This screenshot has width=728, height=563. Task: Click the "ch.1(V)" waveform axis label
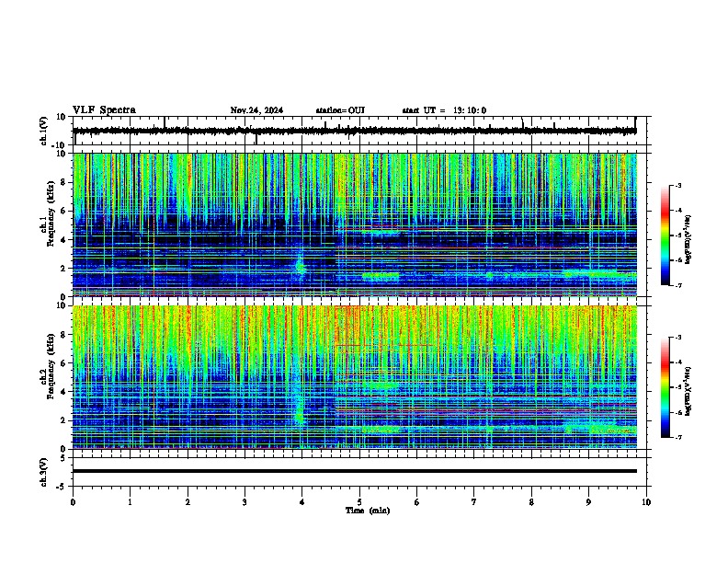pos(44,131)
